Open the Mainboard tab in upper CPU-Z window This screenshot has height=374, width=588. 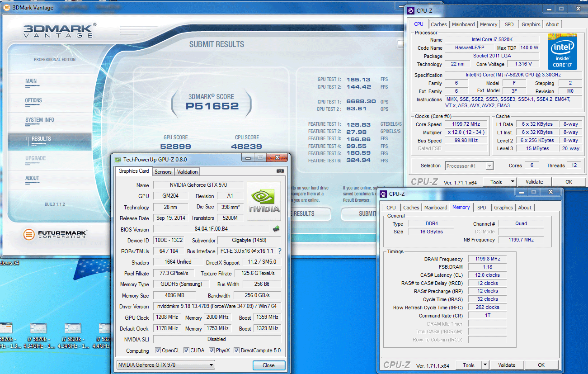tap(463, 24)
